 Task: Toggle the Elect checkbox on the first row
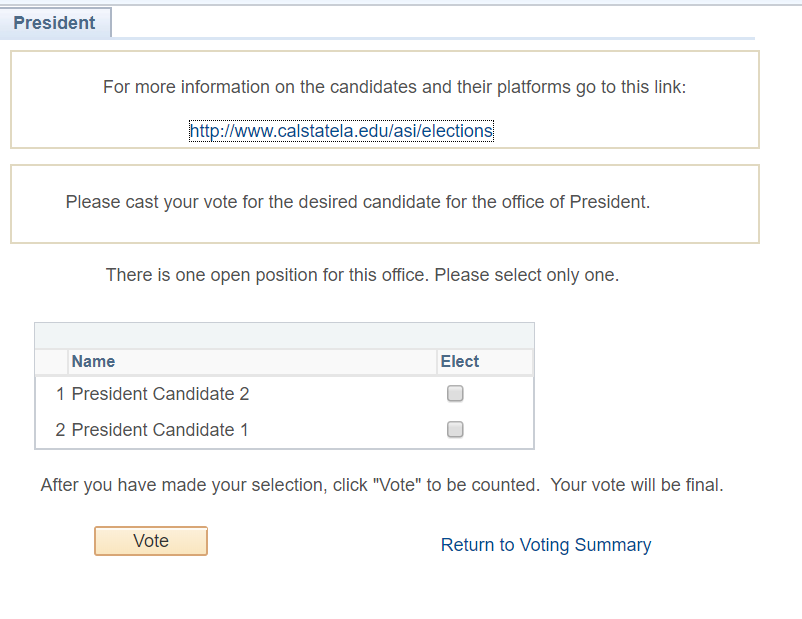click(455, 393)
